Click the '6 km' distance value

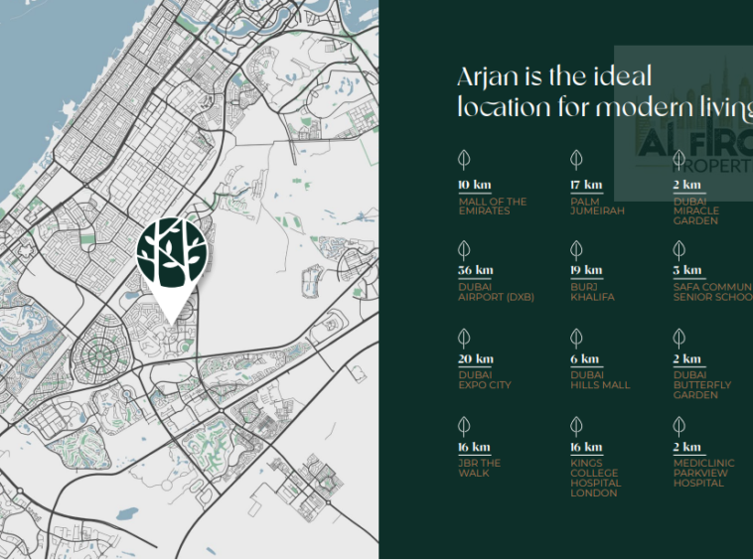tap(585, 359)
